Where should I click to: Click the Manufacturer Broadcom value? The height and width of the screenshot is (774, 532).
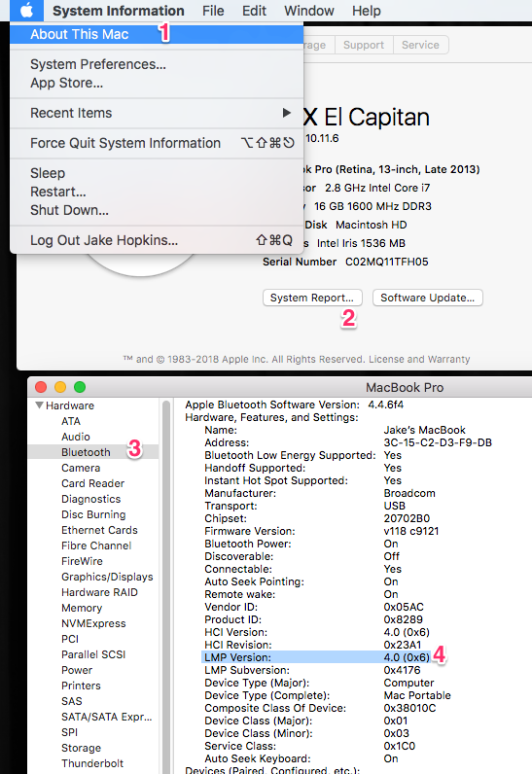point(409,493)
